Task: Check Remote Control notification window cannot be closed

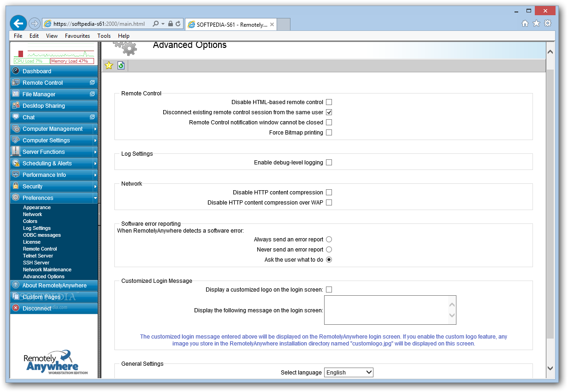Action: 329,123
